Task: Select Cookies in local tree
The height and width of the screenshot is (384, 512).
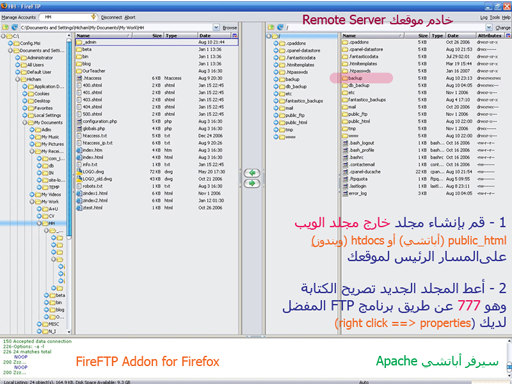Action: pyautogui.click(x=42, y=94)
